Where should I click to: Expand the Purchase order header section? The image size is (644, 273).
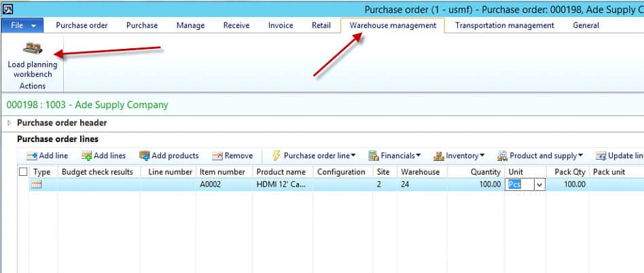[10, 123]
